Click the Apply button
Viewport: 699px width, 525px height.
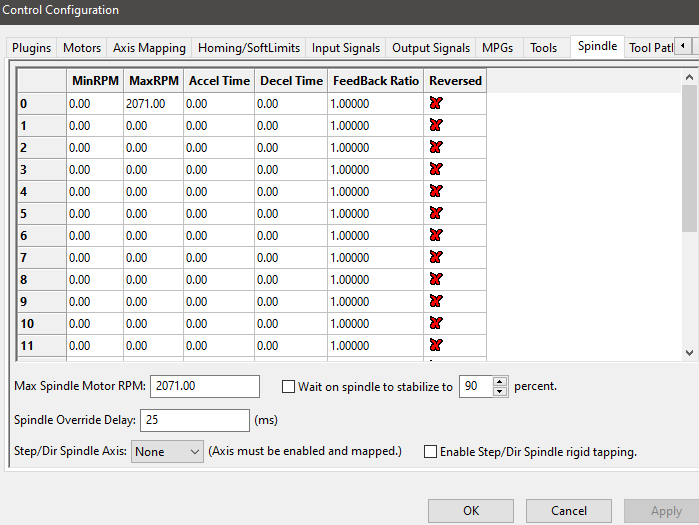(x=662, y=510)
